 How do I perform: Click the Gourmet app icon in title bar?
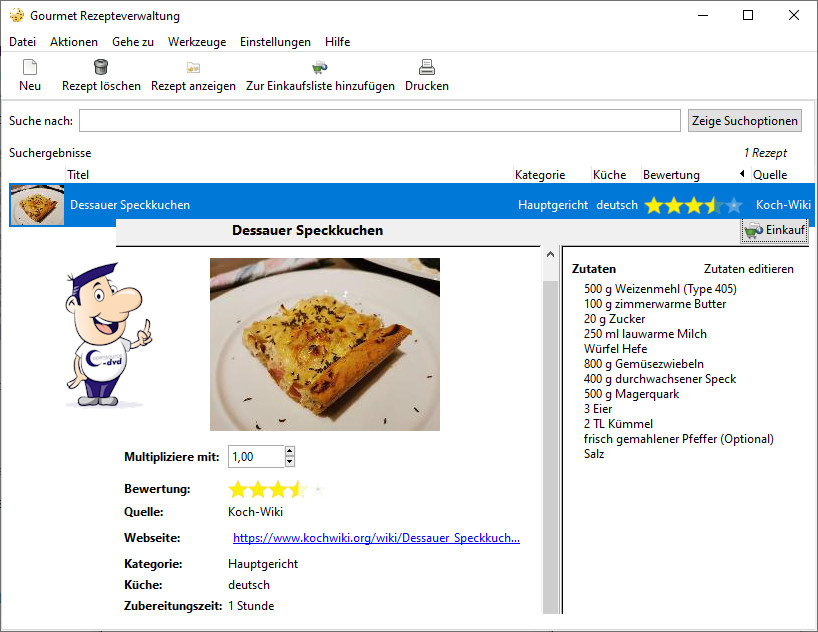[16, 16]
